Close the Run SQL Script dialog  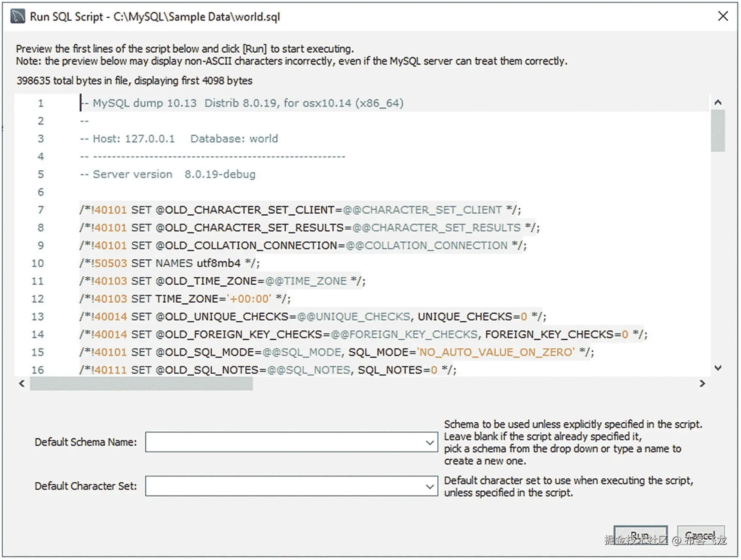tap(723, 16)
